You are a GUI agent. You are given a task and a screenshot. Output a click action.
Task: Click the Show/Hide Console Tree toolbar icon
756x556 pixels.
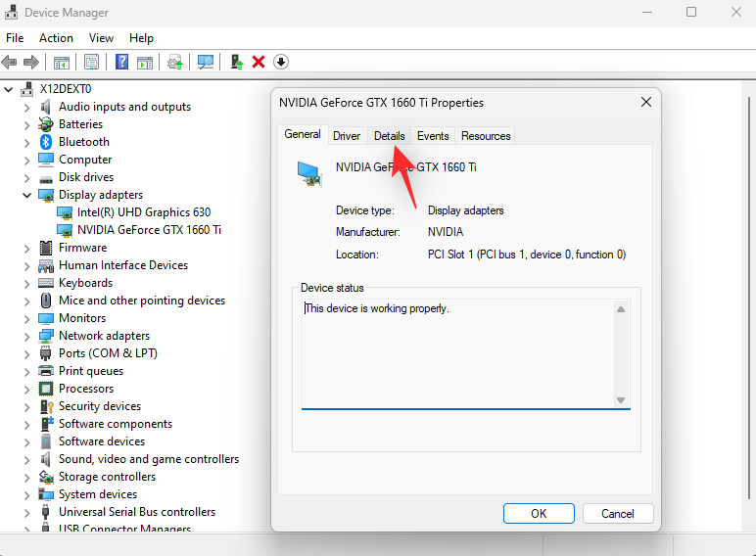pyautogui.click(x=61, y=62)
